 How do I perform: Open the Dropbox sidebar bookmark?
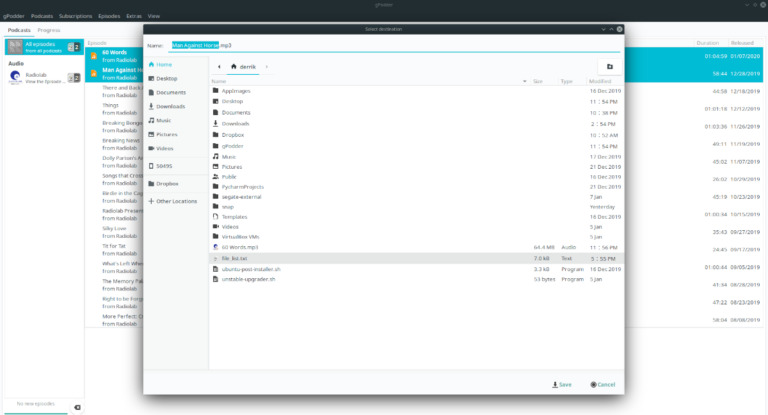[x=167, y=184]
